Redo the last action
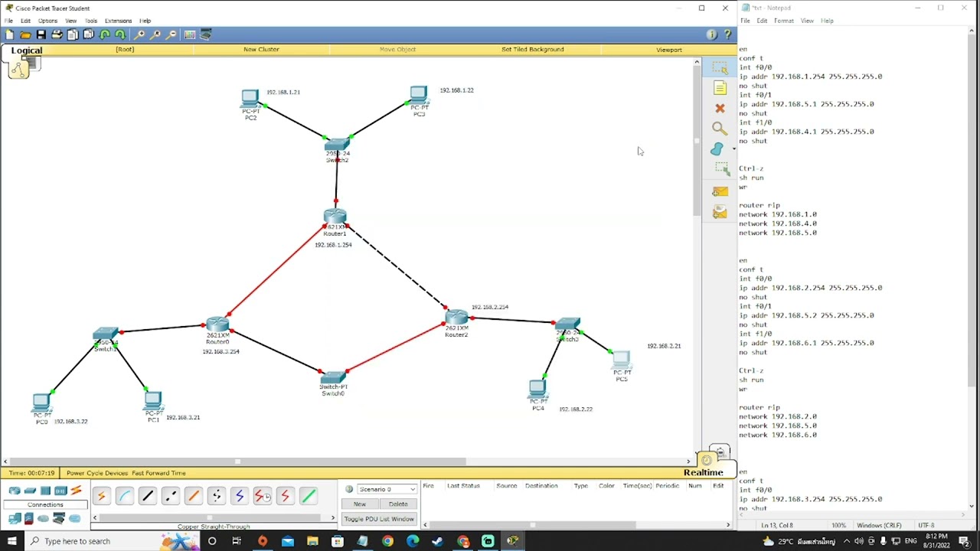Screen dimensions: 980x551 coord(120,34)
